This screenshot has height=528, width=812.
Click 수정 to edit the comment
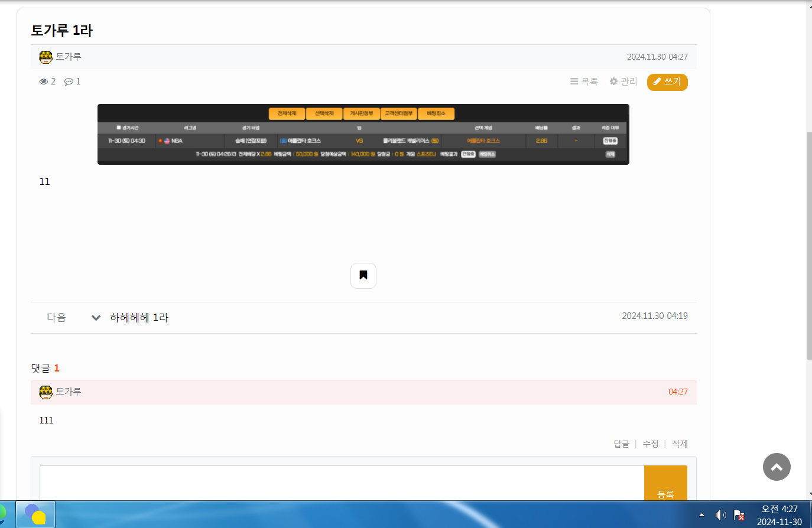650,444
